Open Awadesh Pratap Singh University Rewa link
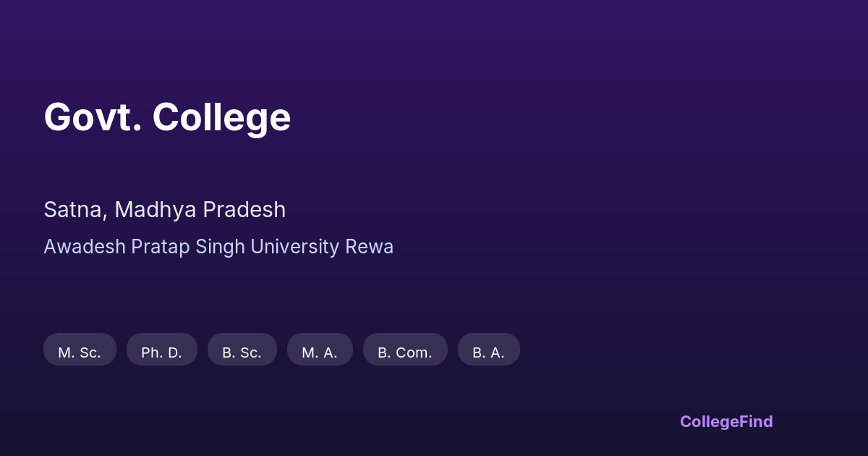Image resolution: width=868 pixels, height=456 pixels. click(218, 247)
